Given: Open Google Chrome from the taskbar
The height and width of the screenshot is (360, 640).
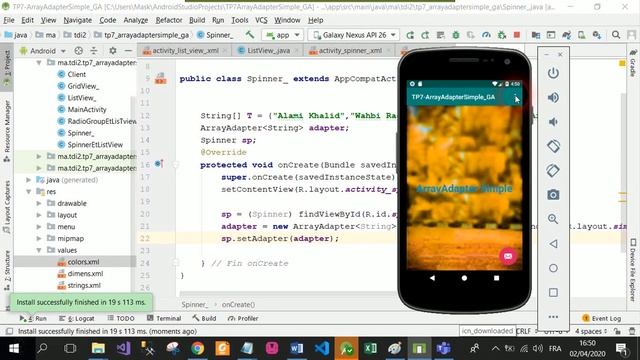Looking at the screenshot, I should click(198, 348).
